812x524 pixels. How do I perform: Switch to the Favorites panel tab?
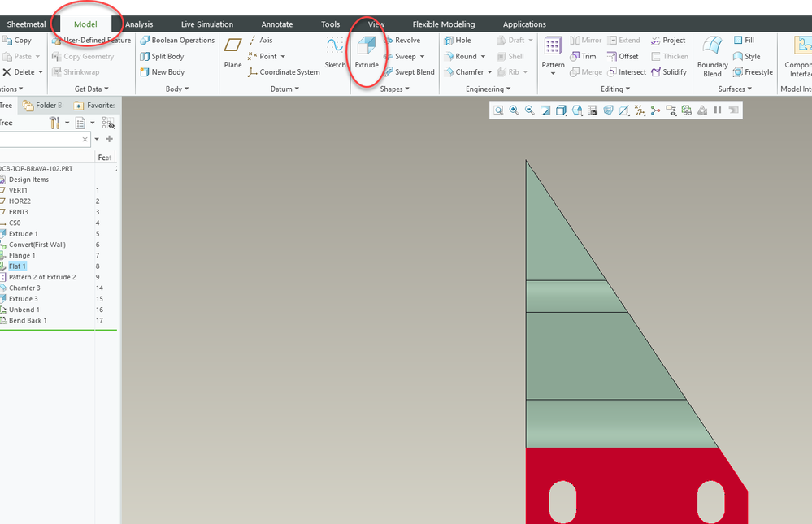coord(94,106)
